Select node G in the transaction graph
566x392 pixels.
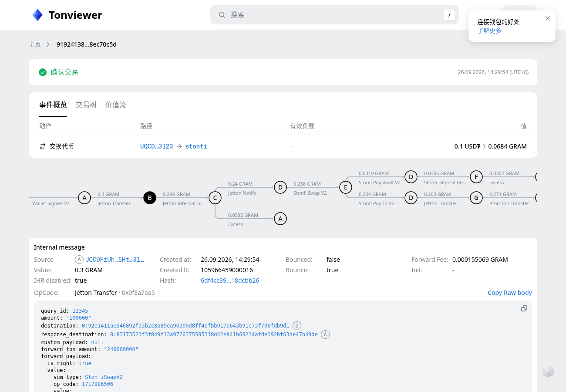476,198
